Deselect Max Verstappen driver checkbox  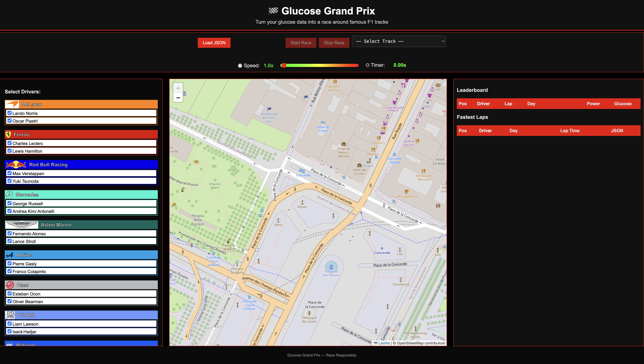[x=10, y=173]
